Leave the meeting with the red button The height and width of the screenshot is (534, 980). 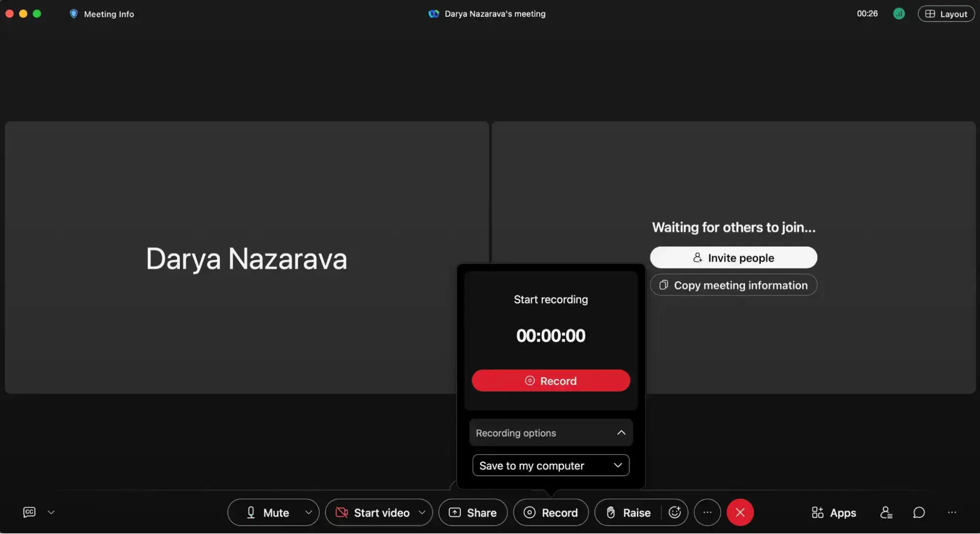[740, 512]
